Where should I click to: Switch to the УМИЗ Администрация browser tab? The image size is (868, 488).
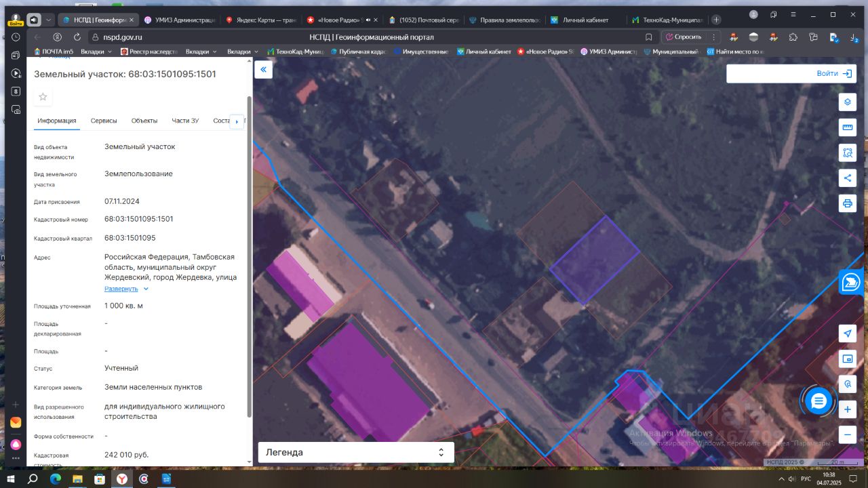click(180, 20)
